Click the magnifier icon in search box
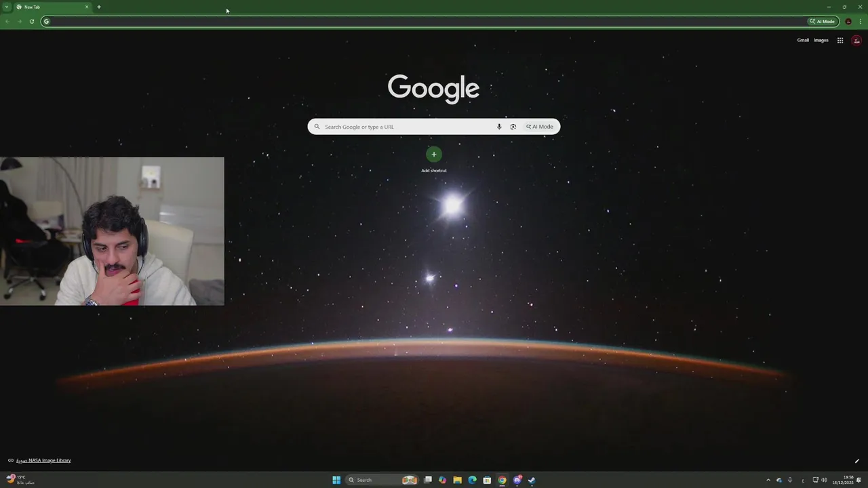This screenshot has width=868, height=488. [317, 127]
